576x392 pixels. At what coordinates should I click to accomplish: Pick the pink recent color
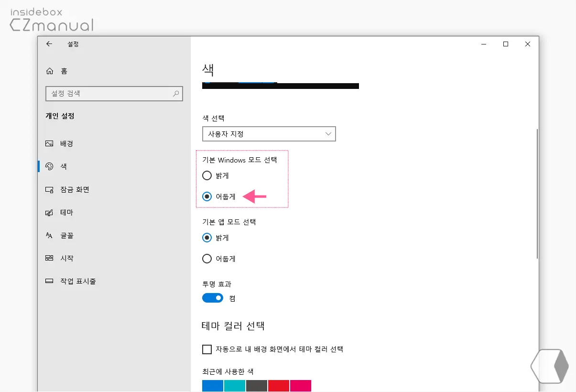click(301, 386)
